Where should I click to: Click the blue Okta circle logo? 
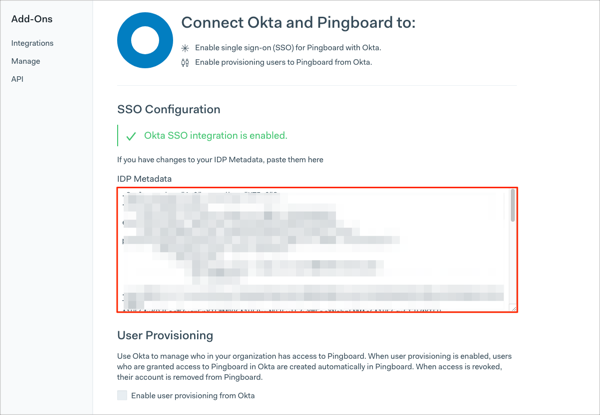(x=145, y=41)
